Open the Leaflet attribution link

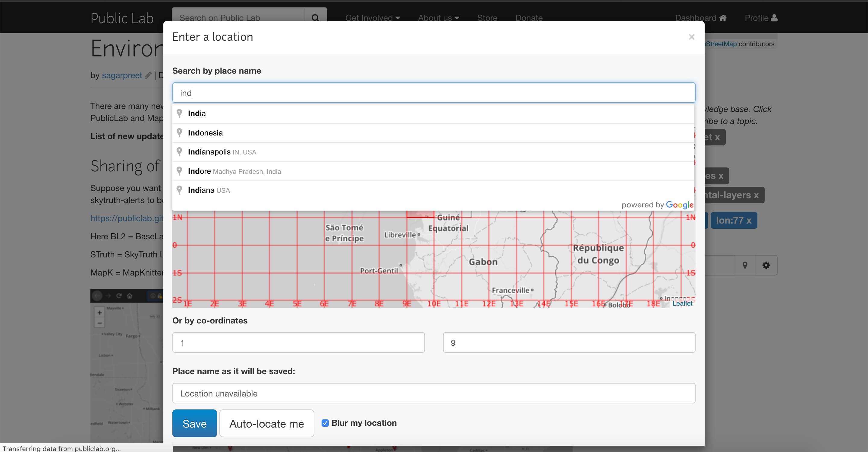(x=682, y=303)
